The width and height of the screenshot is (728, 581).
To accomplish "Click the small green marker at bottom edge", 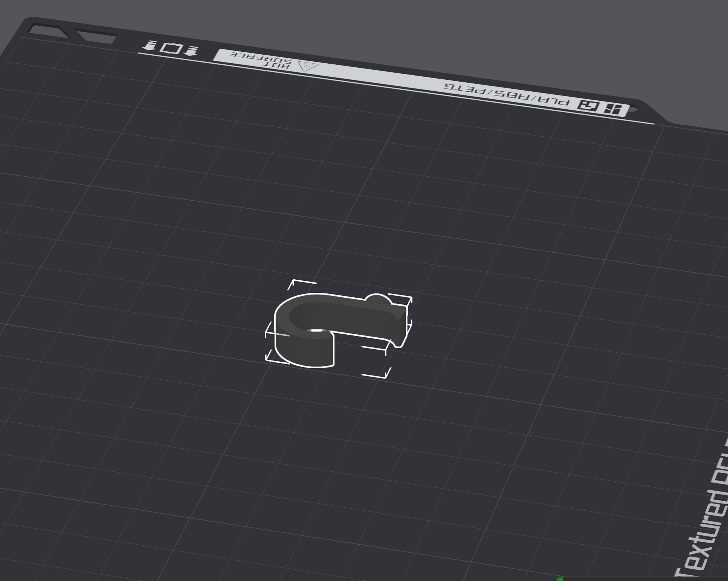I will pos(560,579).
